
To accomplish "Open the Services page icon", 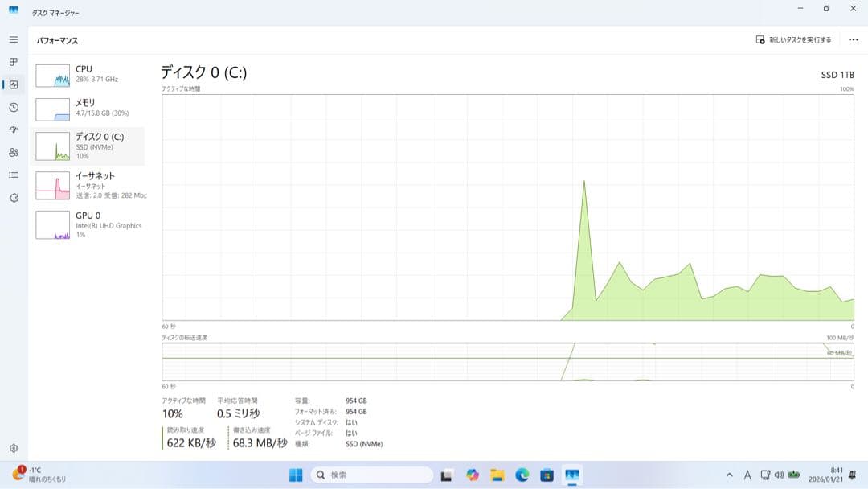I will [x=14, y=197].
